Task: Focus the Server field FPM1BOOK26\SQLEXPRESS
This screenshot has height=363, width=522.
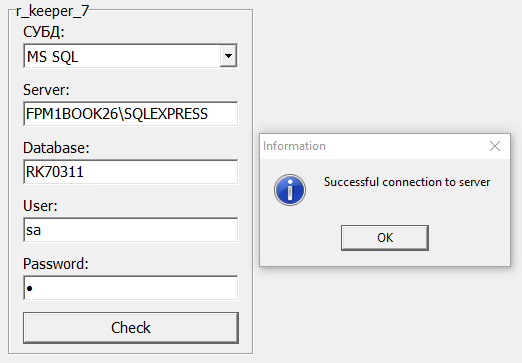Action: point(130,114)
